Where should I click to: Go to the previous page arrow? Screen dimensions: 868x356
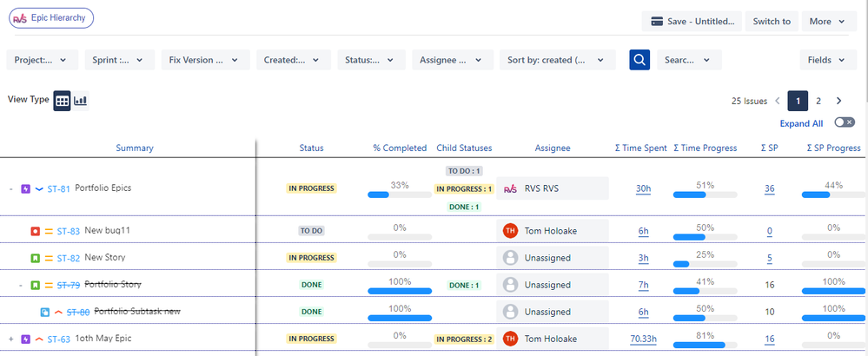pos(778,102)
